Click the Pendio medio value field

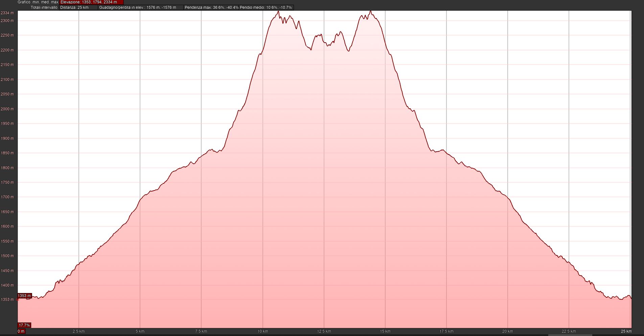click(266, 7)
